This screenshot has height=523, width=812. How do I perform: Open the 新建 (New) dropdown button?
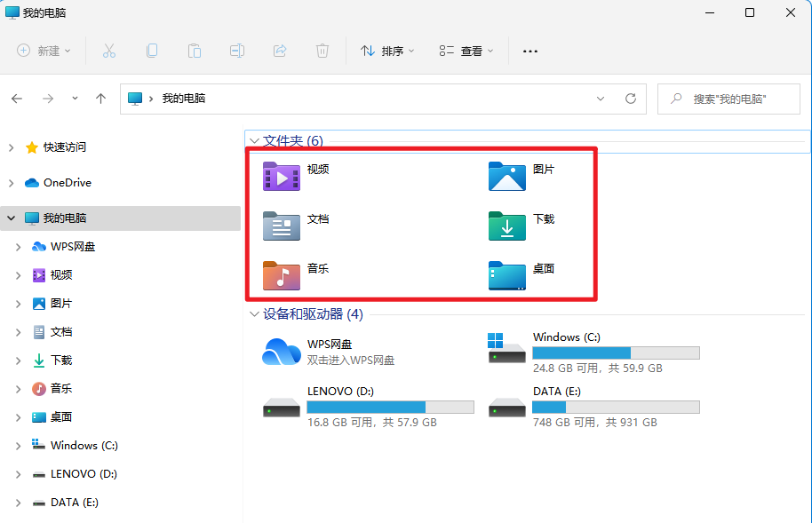(44, 51)
